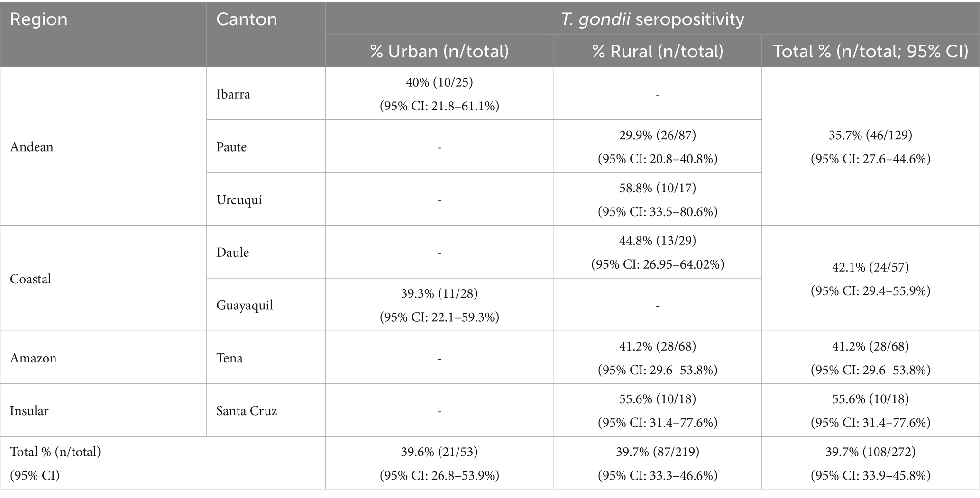Select the Urcuquí canton cell
The image size is (980, 498).
tap(239, 199)
